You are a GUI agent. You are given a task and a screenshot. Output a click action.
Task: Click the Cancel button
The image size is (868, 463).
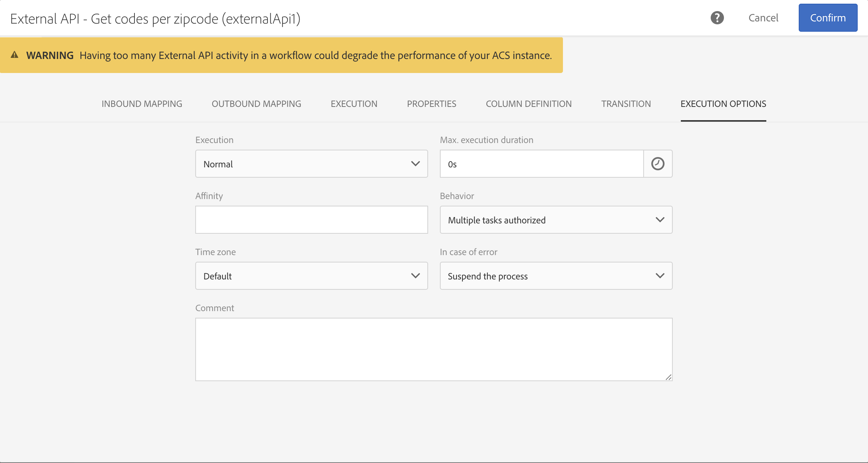763,18
